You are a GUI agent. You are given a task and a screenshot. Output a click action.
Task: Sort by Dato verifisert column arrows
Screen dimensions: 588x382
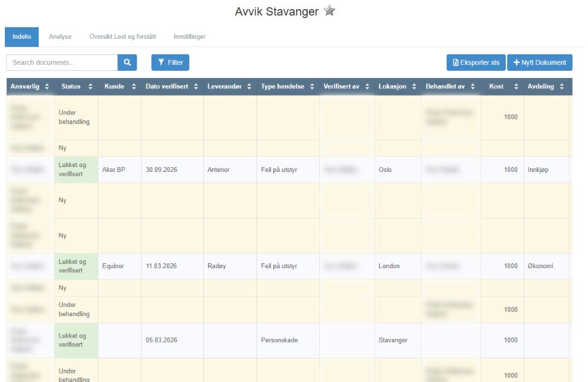(196, 87)
